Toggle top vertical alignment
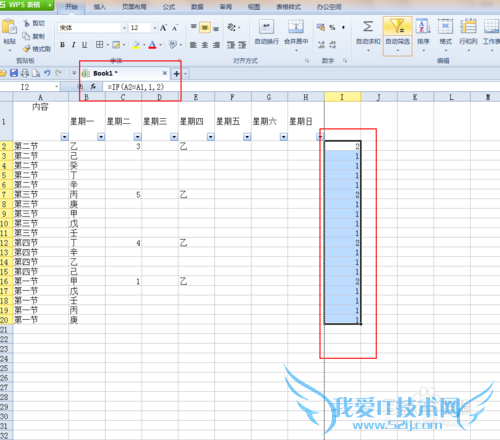The image size is (500, 440). pyautogui.click(x=193, y=27)
